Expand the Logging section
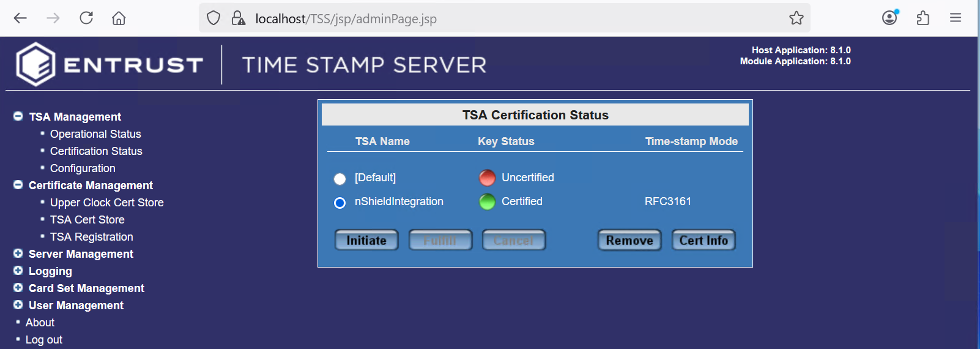The width and height of the screenshot is (980, 349). (18, 271)
